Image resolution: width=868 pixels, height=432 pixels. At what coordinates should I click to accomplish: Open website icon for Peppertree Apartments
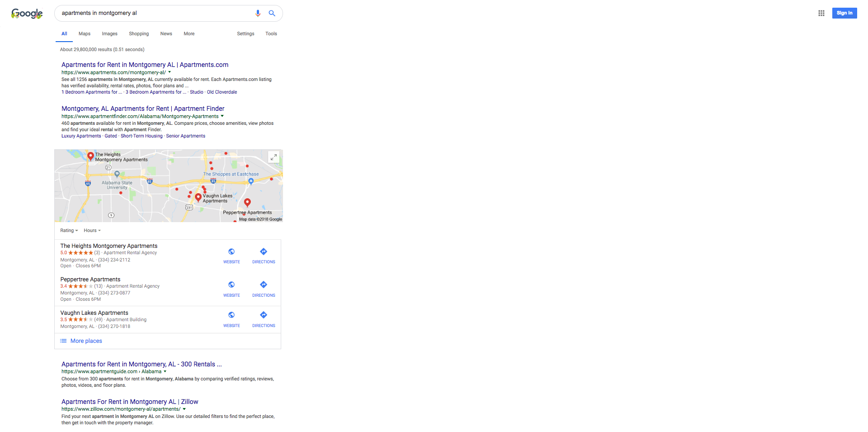click(x=231, y=285)
